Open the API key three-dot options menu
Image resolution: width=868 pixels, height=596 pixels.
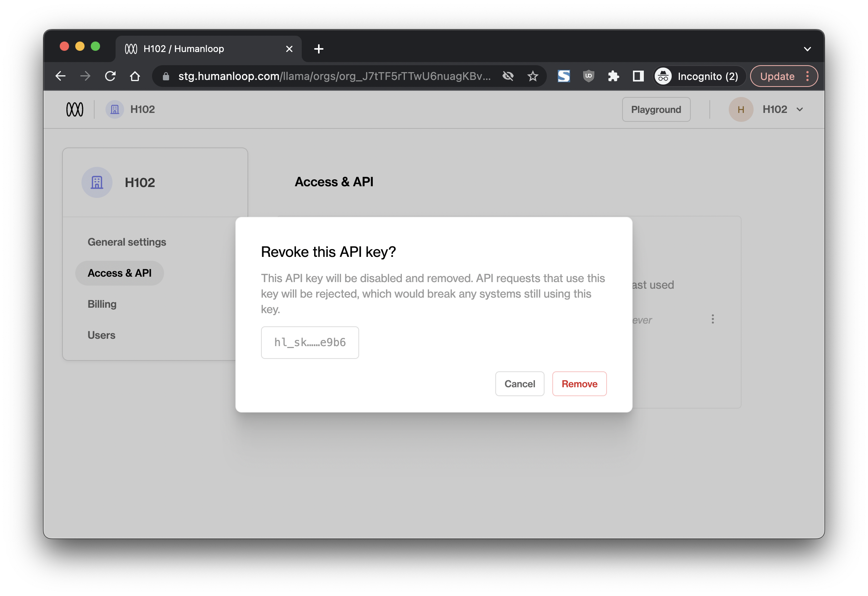coord(712,319)
